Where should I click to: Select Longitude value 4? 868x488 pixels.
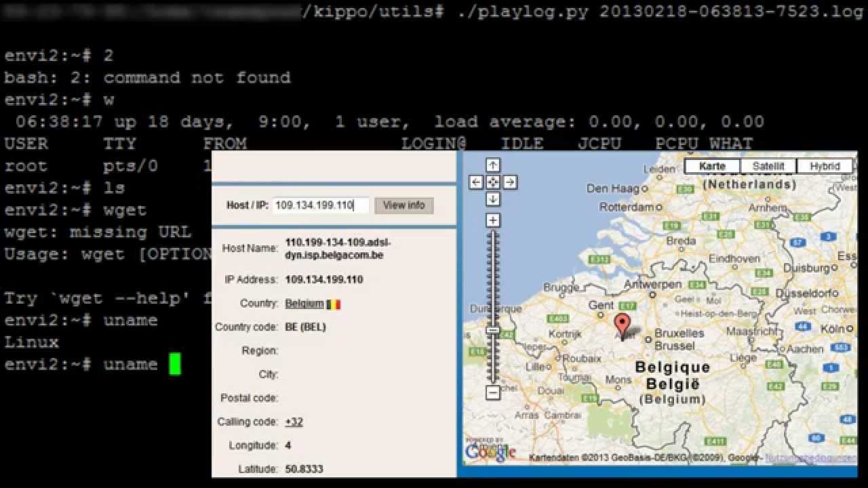click(288, 445)
